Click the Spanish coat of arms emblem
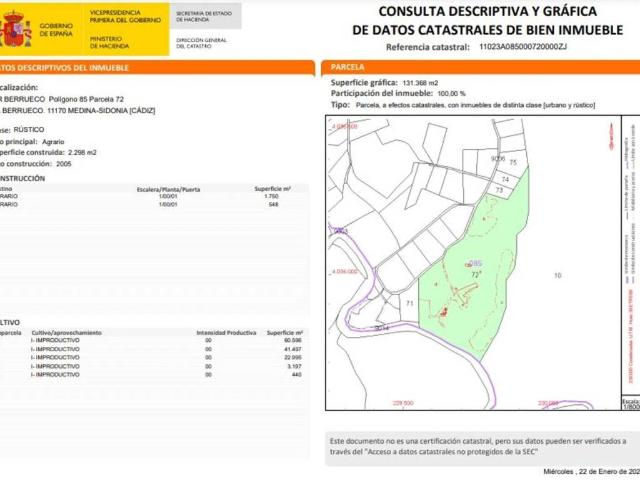Viewport: 640px width, 480px height. point(15,29)
